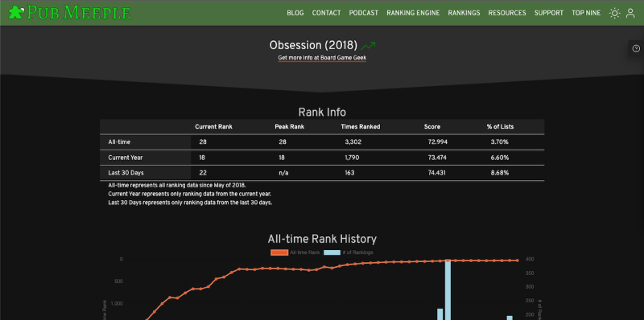
Task: Select the Last 30 Days row label
Action: [126, 173]
